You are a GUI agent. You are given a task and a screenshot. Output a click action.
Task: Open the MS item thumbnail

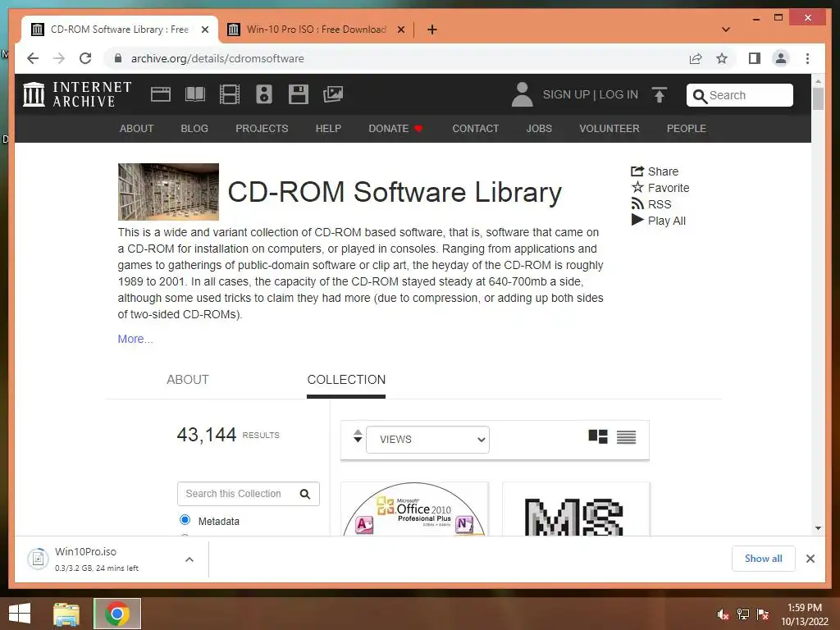coord(576,509)
